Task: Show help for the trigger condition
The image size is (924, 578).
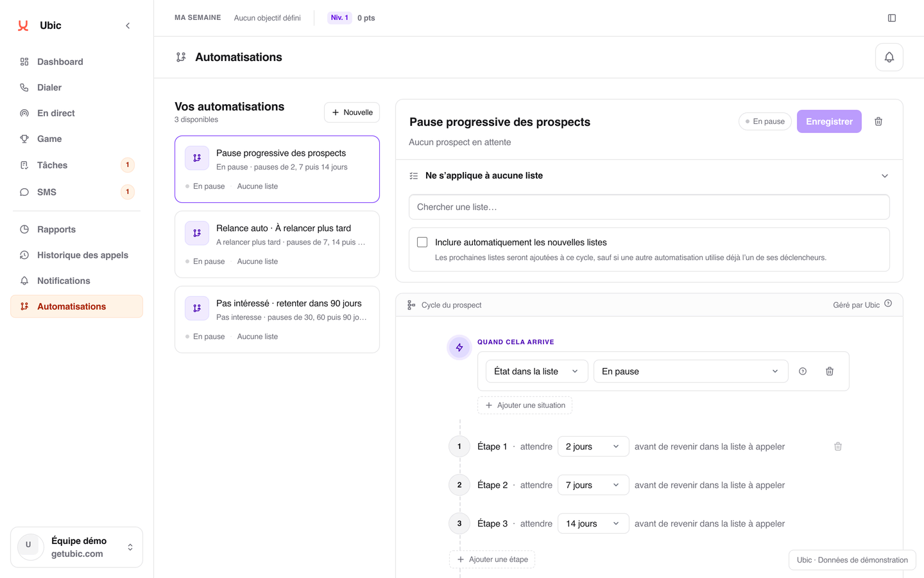Action: [x=803, y=371]
